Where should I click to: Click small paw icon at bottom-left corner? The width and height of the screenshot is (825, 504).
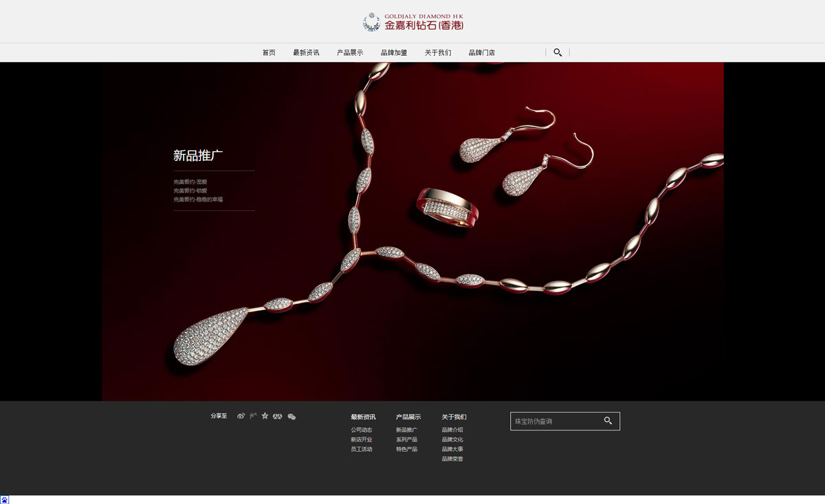pos(5,499)
